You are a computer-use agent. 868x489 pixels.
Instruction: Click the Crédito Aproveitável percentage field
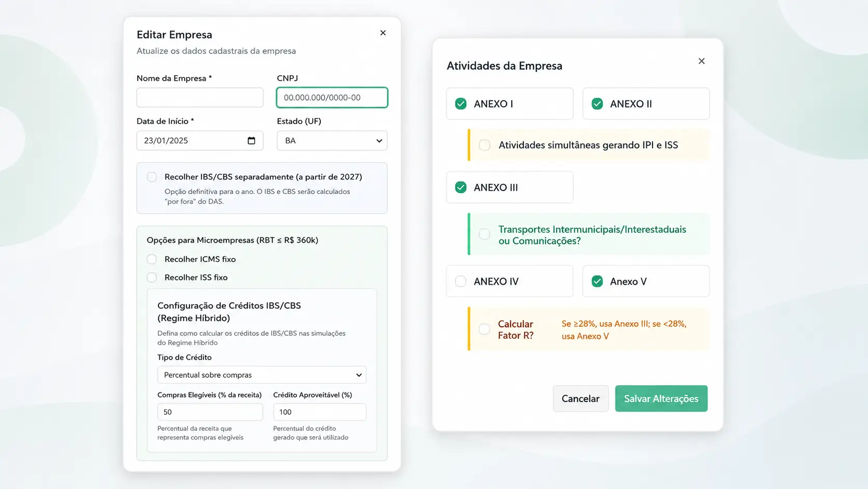pyautogui.click(x=320, y=412)
